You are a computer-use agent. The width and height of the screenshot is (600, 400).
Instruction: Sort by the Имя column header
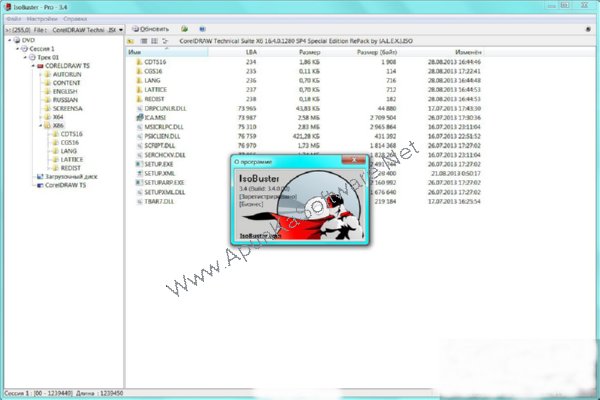[167, 52]
